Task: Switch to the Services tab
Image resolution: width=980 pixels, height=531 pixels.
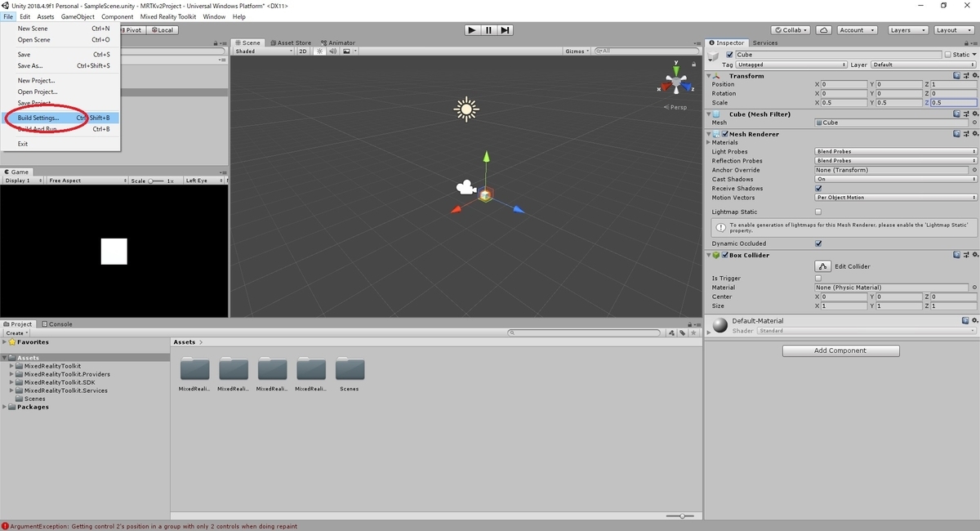Action: [765, 42]
